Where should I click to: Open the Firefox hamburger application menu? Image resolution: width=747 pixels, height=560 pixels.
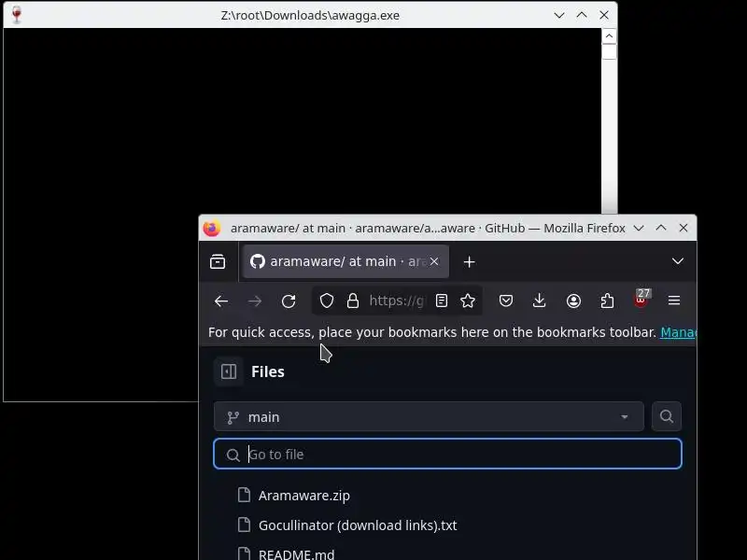click(x=674, y=301)
